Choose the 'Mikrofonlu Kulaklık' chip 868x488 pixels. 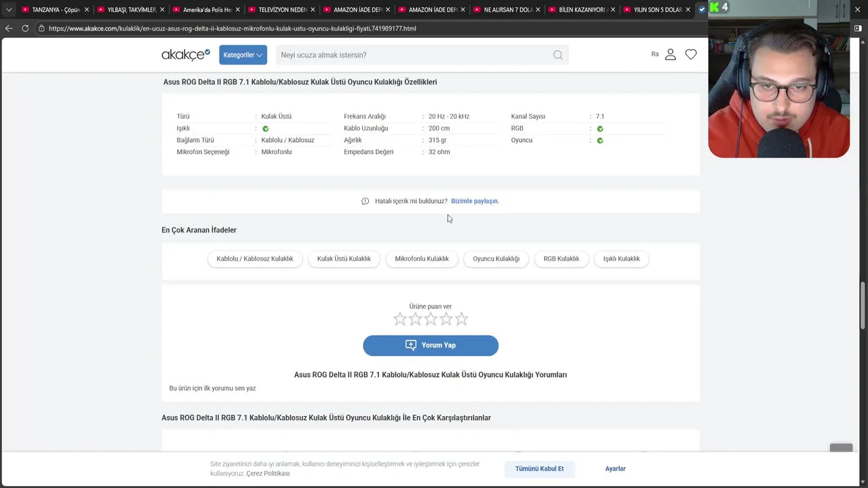click(422, 259)
